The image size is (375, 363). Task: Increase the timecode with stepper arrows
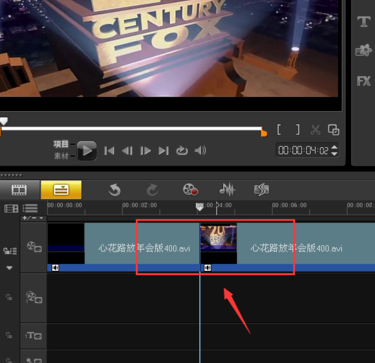coord(334,147)
